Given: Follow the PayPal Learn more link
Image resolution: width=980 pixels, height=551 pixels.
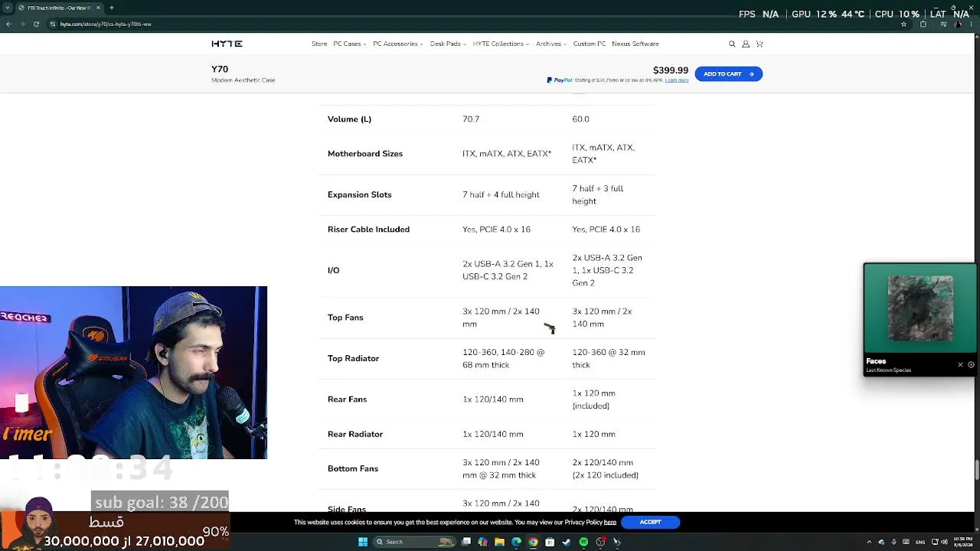Looking at the screenshot, I should pos(677,80).
